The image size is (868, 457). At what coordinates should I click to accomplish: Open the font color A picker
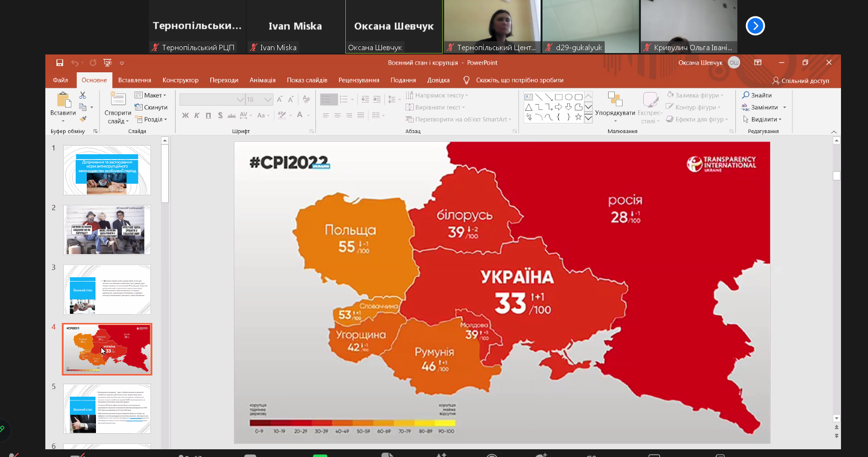pyautogui.click(x=303, y=115)
